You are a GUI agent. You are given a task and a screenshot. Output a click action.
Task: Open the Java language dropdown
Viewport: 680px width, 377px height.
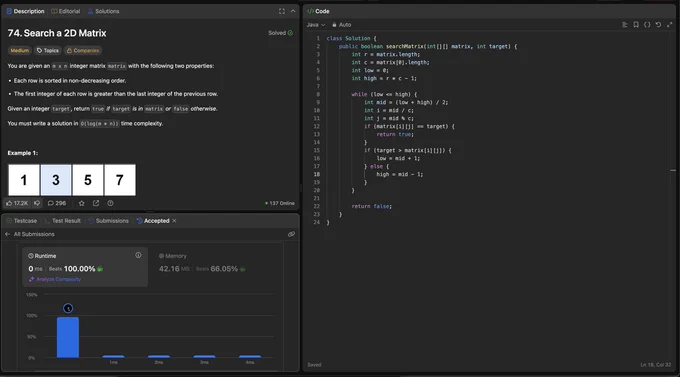click(316, 25)
